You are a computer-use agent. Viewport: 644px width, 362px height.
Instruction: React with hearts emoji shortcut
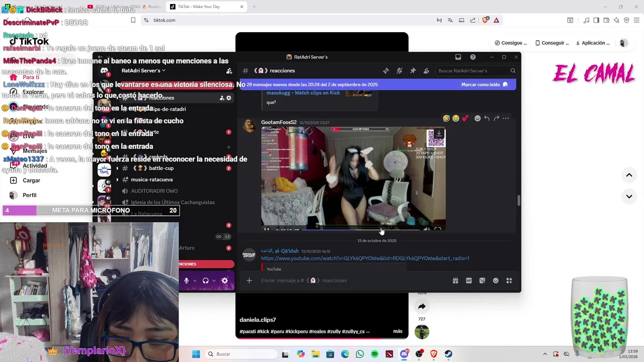465,118
